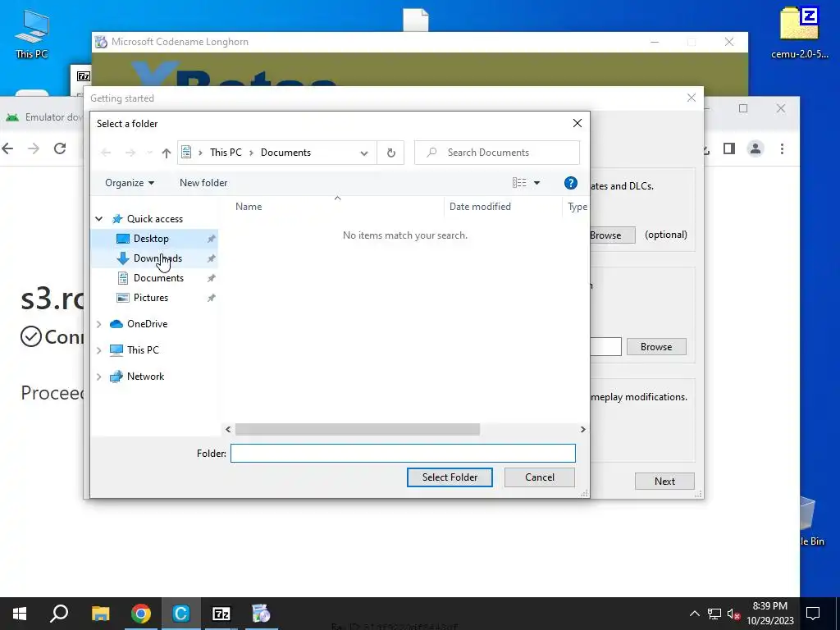Reload the page in Chrome
The image size is (840, 630).
[60, 148]
